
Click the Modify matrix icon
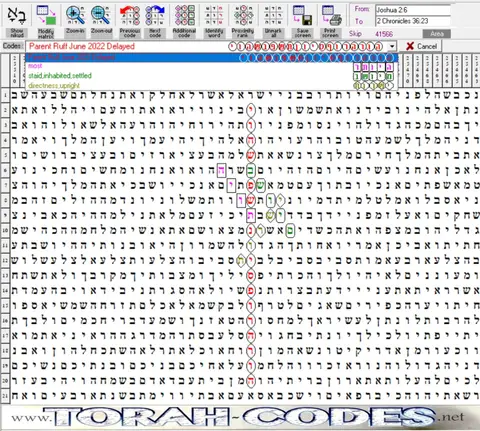pos(46,15)
